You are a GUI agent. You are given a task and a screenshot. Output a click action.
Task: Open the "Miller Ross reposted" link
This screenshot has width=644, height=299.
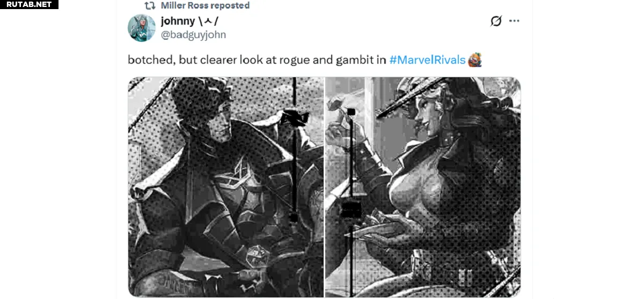pyautogui.click(x=205, y=5)
